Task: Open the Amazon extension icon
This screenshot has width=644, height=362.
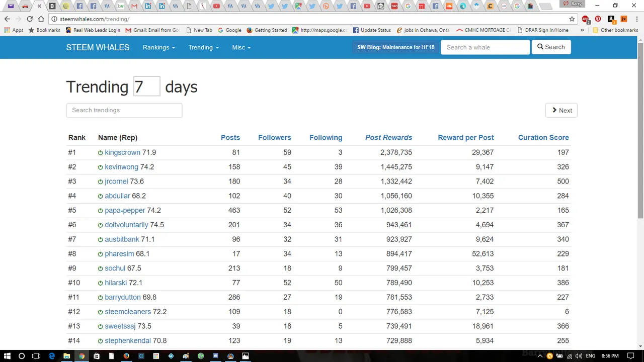Action: pos(611,19)
